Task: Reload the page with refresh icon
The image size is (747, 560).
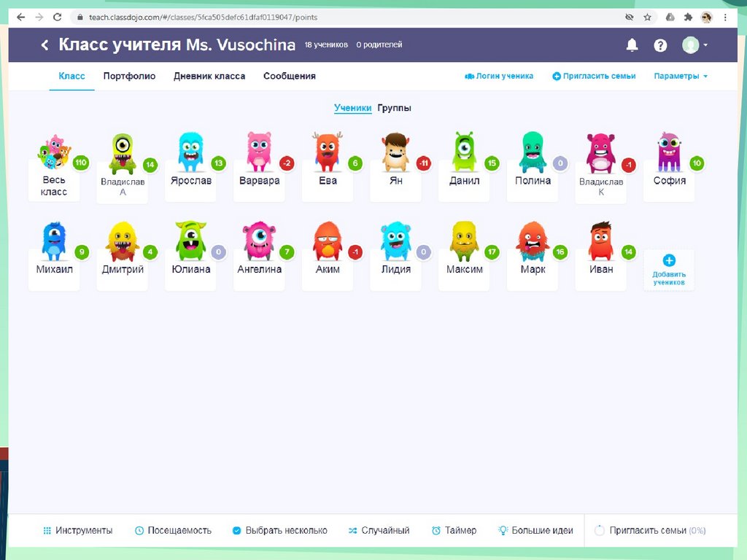Action: [x=57, y=17]
